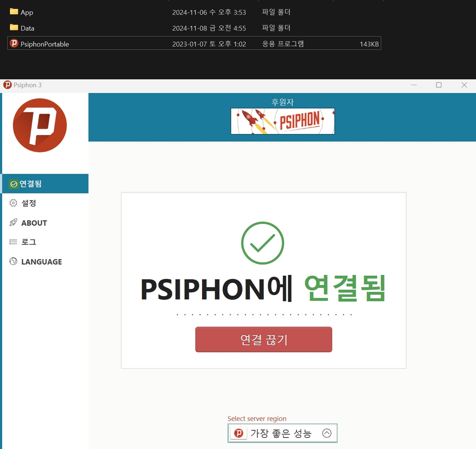
Task: Open the 가장 좋은 성능 region dropdown
Action: (x=283, y=433)
